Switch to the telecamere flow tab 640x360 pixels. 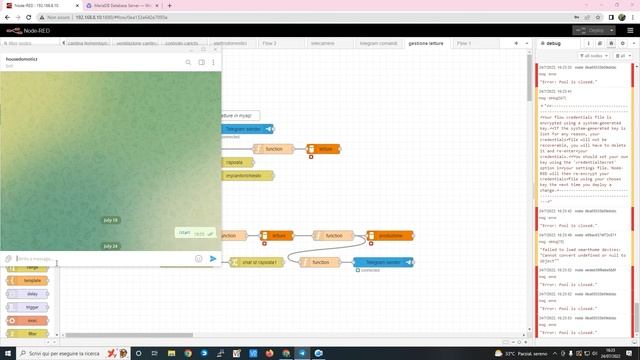(x=322, y=43)
